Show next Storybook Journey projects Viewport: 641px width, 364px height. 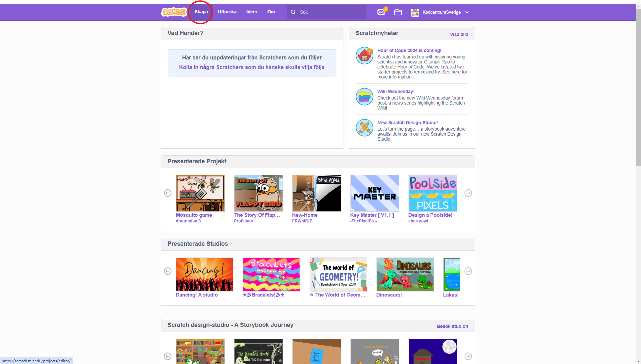468,356
